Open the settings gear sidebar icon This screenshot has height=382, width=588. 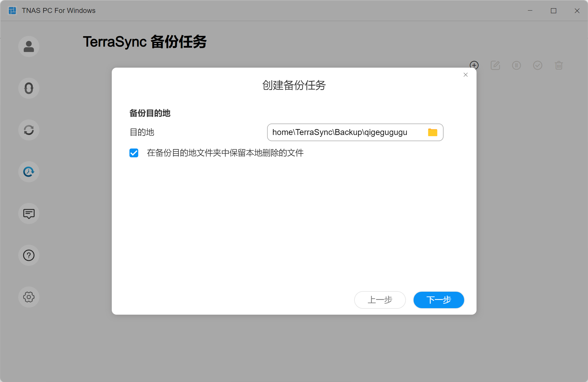point(29,297)
